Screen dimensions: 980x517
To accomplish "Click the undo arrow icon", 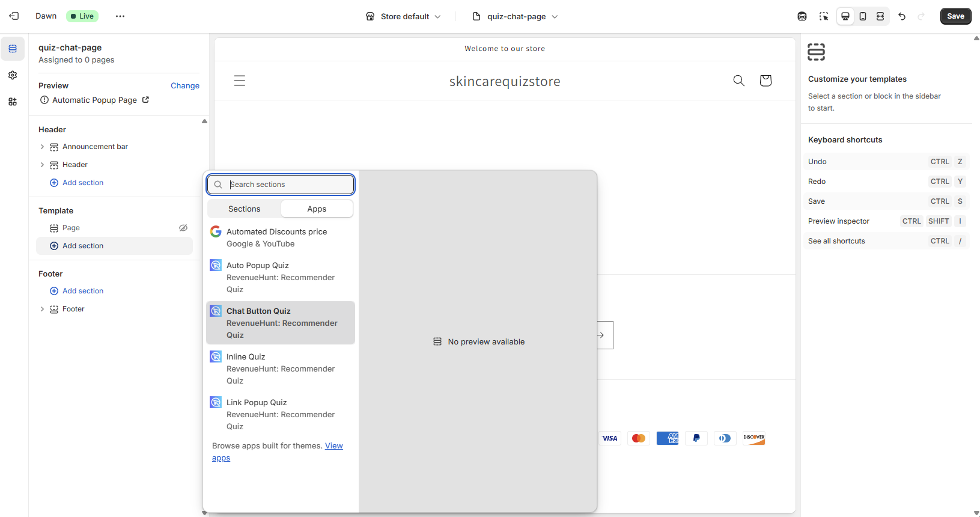I will point(902,16).
